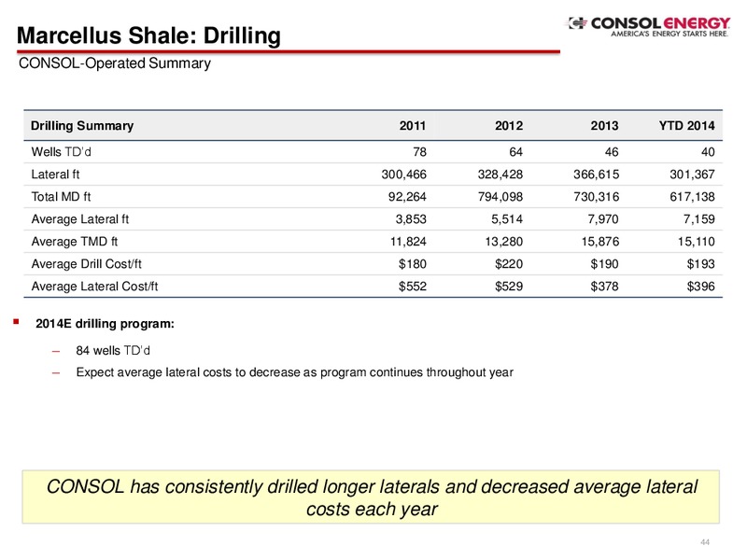Select average TMD value 15,876
This screenshot has height=560, width=747.
[600, 242]
